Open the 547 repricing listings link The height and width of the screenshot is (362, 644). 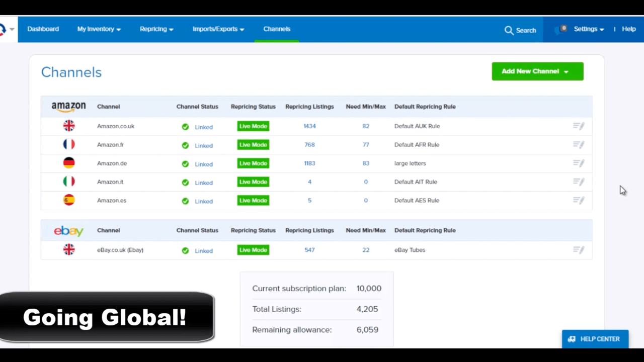point(309,250)
